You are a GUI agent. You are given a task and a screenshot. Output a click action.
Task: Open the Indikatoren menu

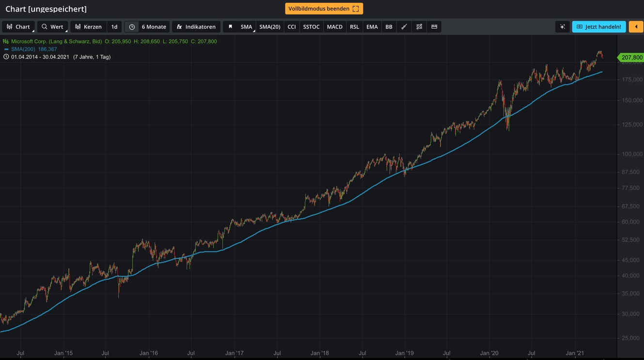click(196, 27)
